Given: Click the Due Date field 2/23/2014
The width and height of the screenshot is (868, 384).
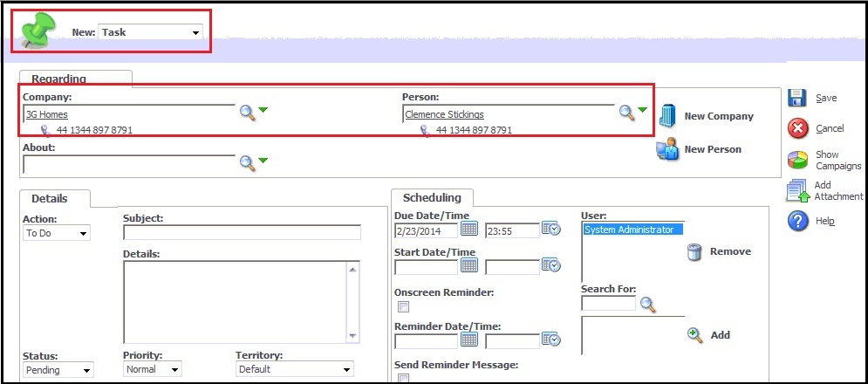Looking at the screenshot, I should 427,230.
